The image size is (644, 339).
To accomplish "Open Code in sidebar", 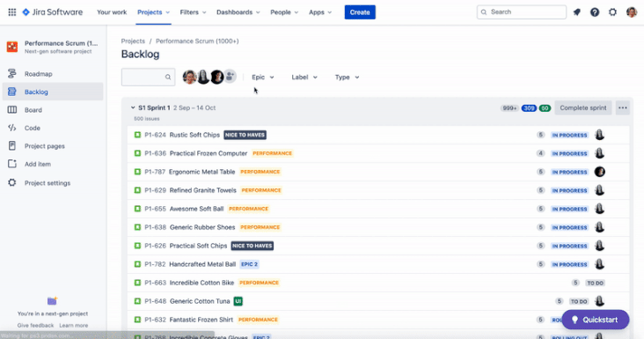I will [x=32, y=129].
